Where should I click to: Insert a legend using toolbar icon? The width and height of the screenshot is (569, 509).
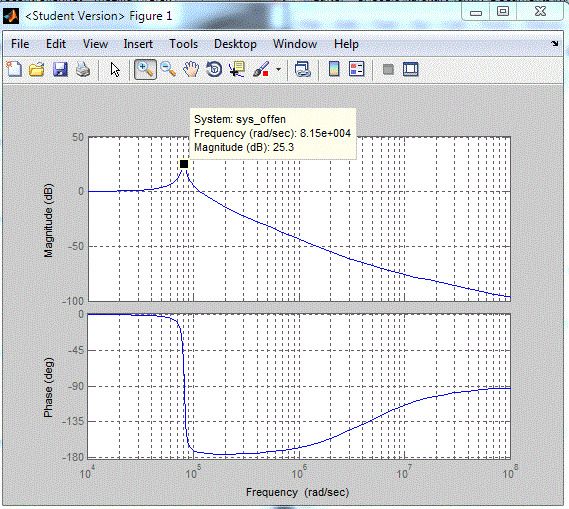tap(357, 69)
